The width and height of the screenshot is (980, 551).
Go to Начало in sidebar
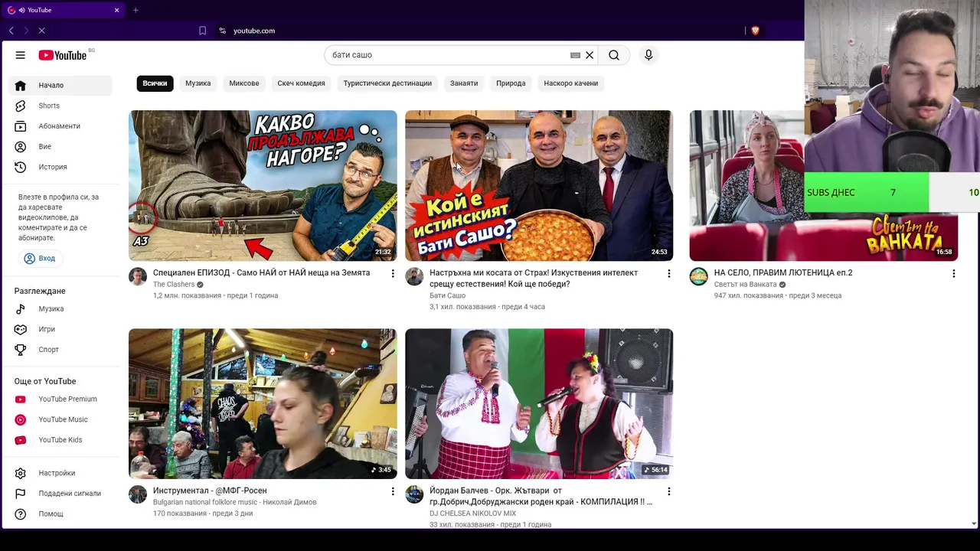(60, 85)
